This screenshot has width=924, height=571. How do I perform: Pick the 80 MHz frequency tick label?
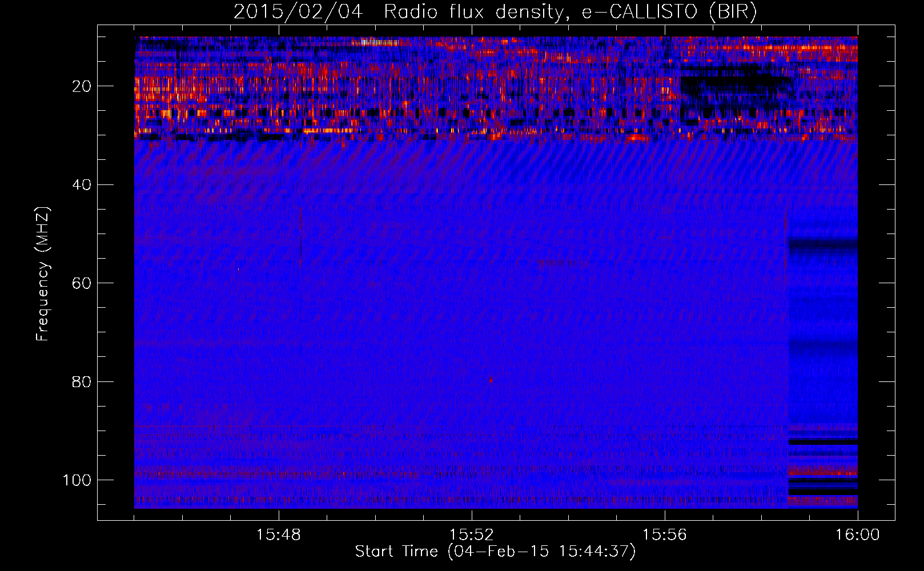[x=82, y=381]
